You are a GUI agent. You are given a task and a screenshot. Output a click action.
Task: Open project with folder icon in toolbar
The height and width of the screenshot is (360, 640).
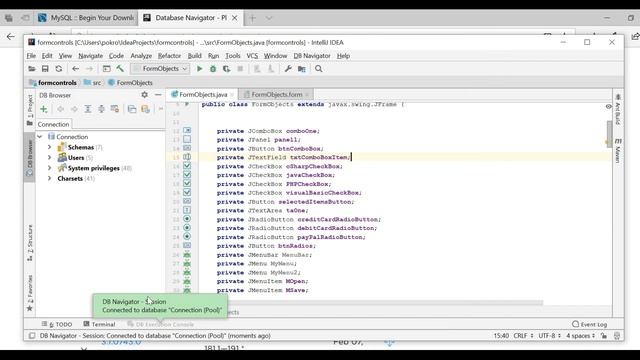pos(31,69)
